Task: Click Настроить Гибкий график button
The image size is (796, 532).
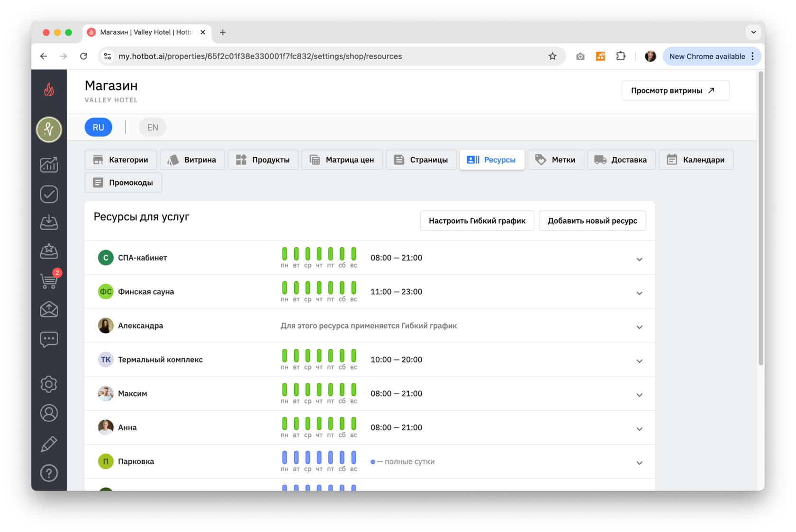Action: 477,221
